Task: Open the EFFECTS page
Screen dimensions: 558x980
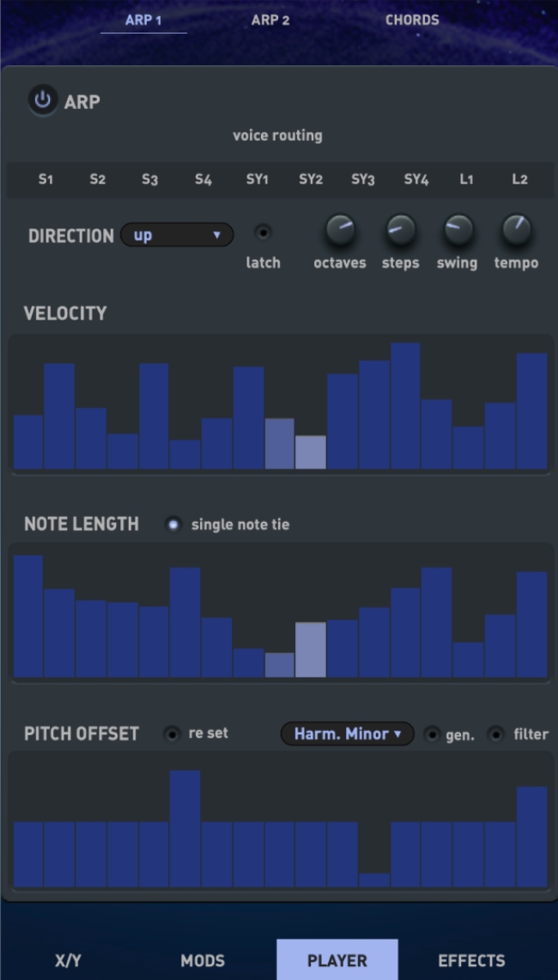Action: pyautogui.click(x=472, y=960)
